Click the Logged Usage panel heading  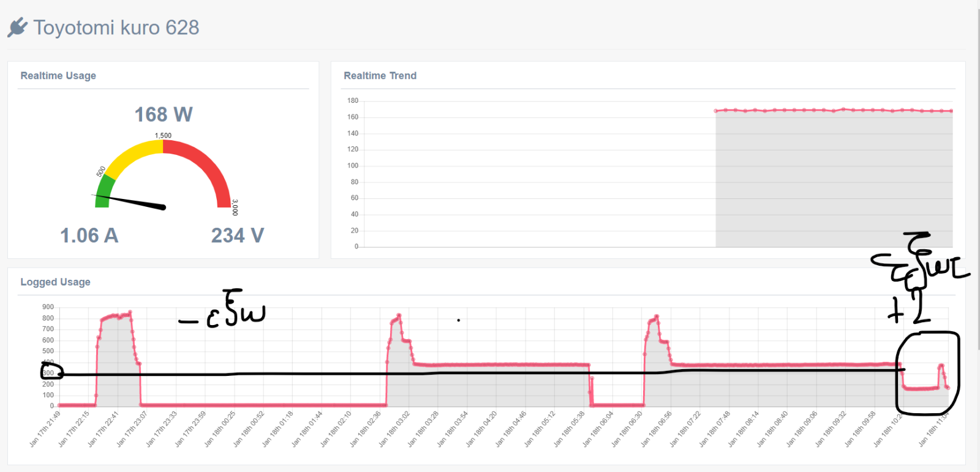coord(55,282)
